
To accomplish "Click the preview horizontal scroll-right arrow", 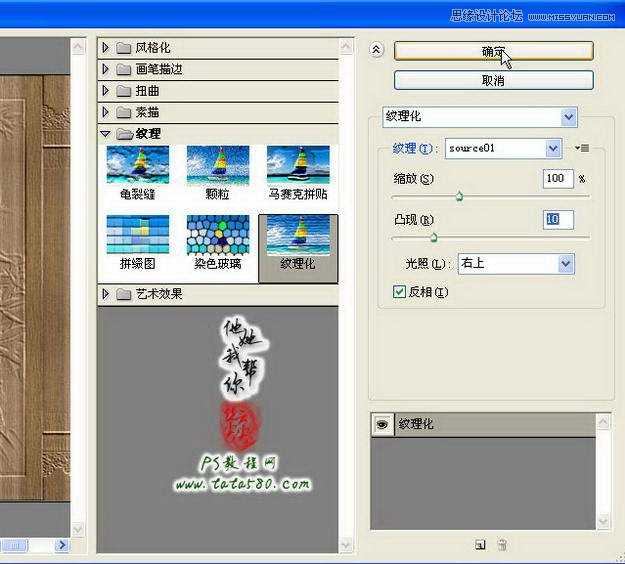I will point(61,545).
